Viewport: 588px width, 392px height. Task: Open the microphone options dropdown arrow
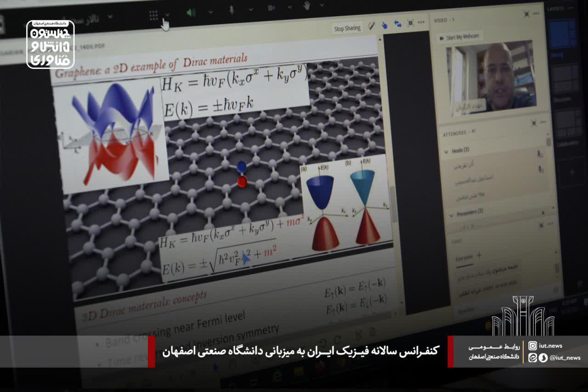pyautogui.click(x=251, y=9)
